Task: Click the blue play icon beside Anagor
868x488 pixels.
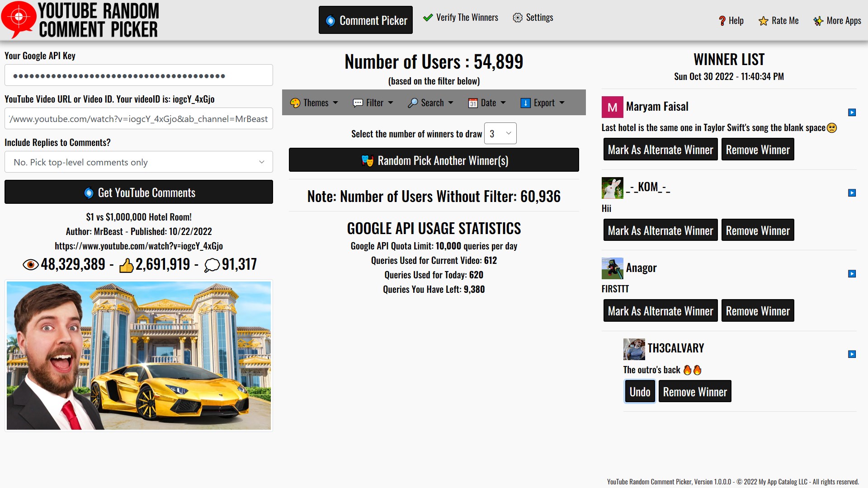Action: pyautogui.click(x=852, y=274)
